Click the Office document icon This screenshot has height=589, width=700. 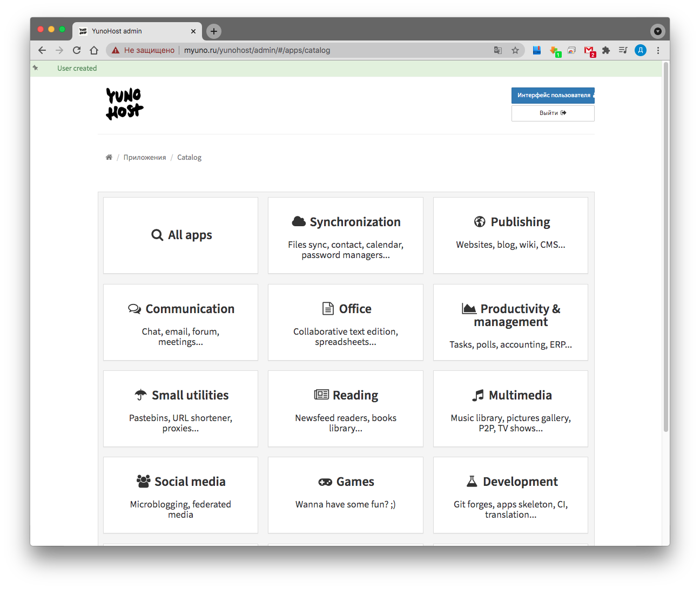pos(328,308)
